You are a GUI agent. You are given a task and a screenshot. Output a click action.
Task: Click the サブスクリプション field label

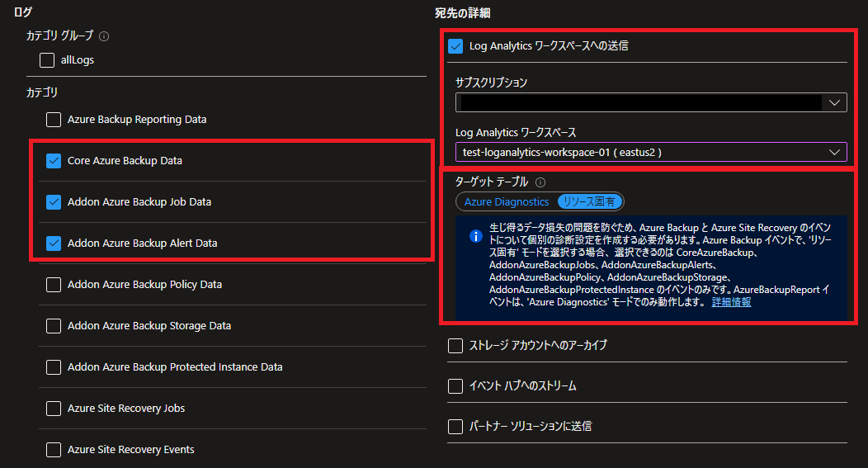click(491, 83)
